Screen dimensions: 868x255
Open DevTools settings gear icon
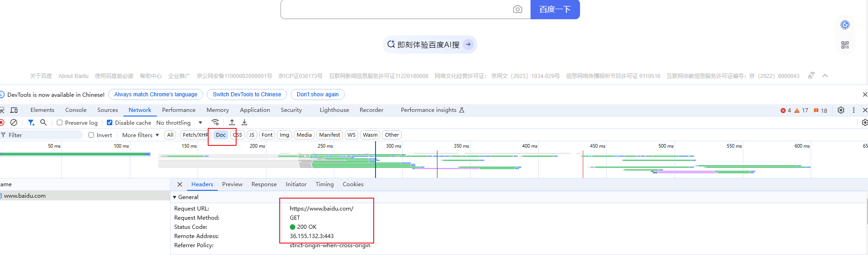(840, 110)
